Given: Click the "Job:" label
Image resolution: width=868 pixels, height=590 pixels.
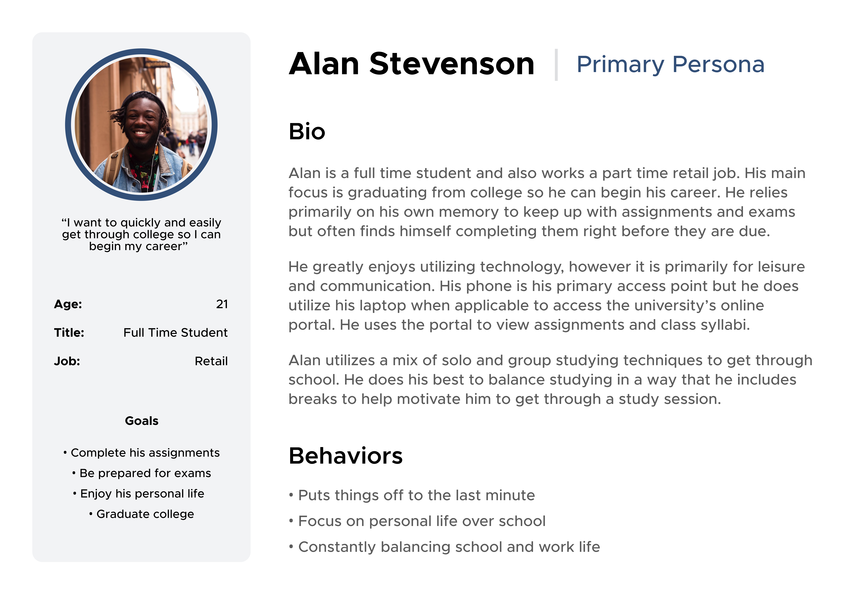Looking at the screenshot, I should click(x=67, y=361).
